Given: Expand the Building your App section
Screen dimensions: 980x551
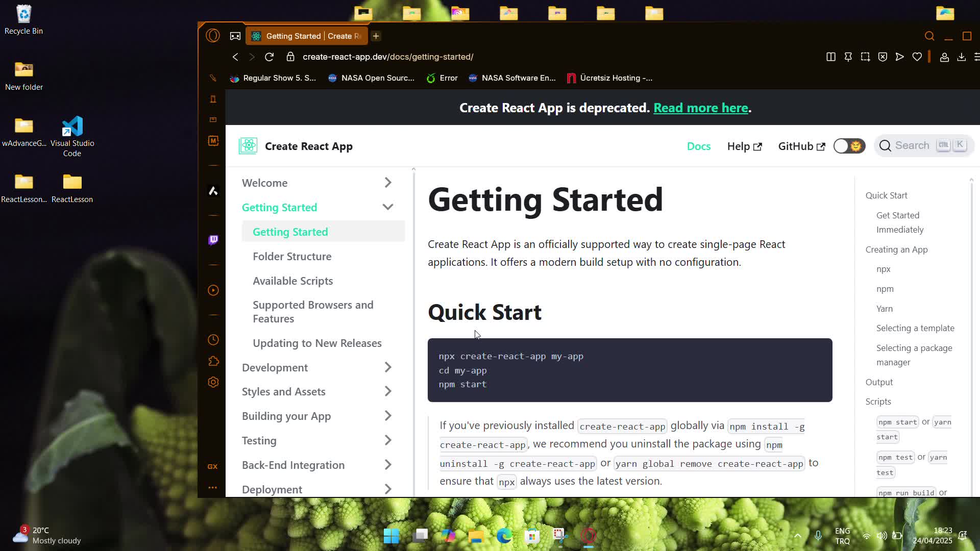Looking at the screenshot, I should 388,416.
